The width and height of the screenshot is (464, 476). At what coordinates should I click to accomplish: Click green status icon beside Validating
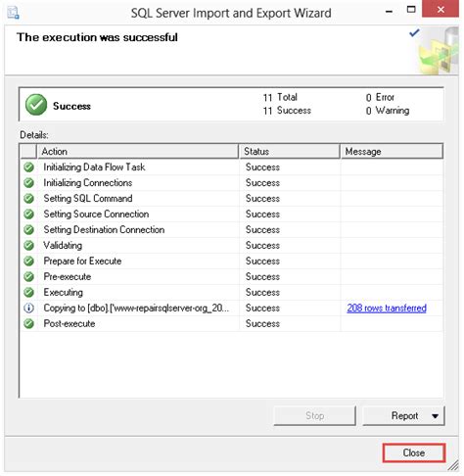pos(28,246)
